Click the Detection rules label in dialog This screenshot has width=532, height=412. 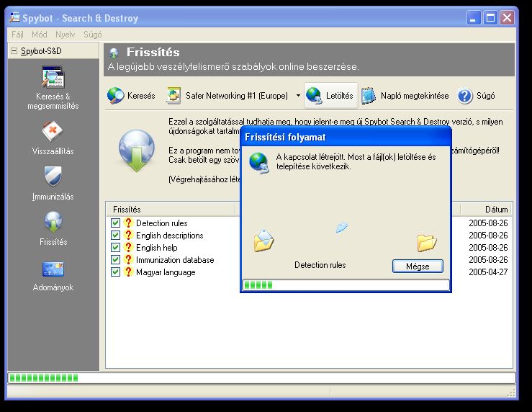320,265
